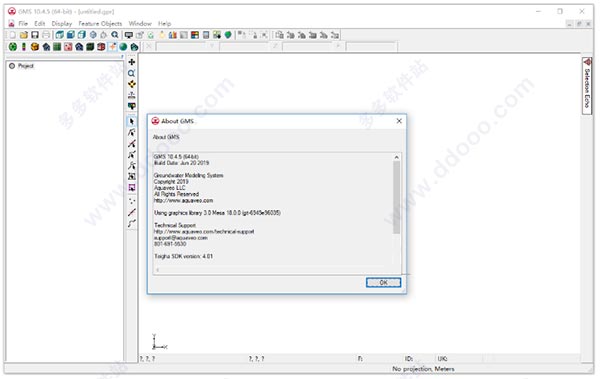The height and width of the screenshot is (379, 600).
Task: Click the 'Aquaveo LLC' text line
Action: pos(170,188)
